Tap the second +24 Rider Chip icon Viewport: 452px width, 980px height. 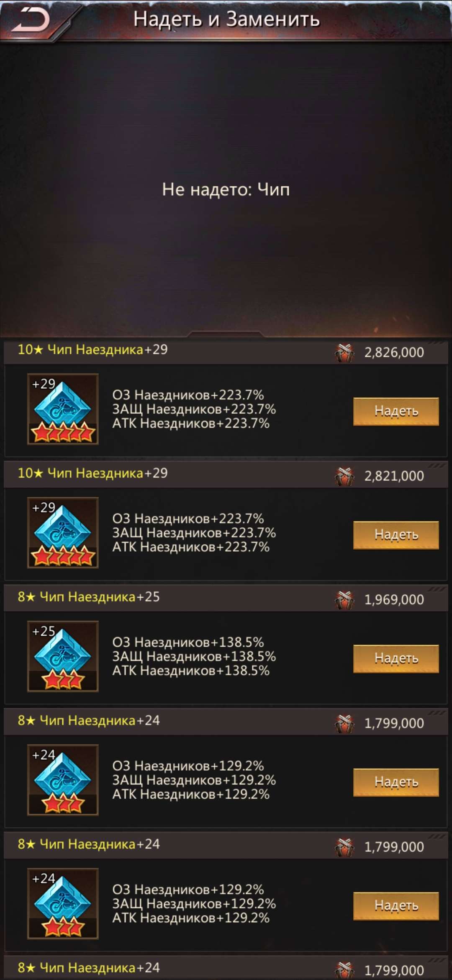coord(63,903)
